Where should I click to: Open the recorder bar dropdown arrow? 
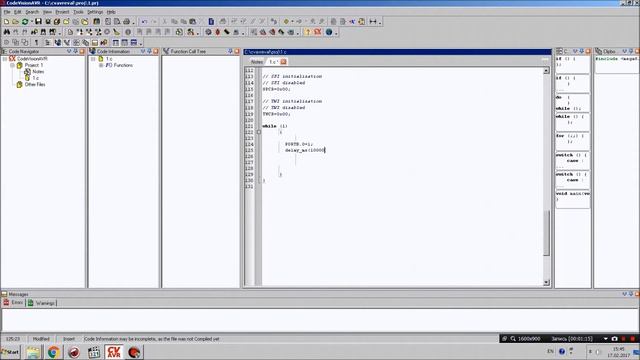pyautogui.click(x=606, y=338)
